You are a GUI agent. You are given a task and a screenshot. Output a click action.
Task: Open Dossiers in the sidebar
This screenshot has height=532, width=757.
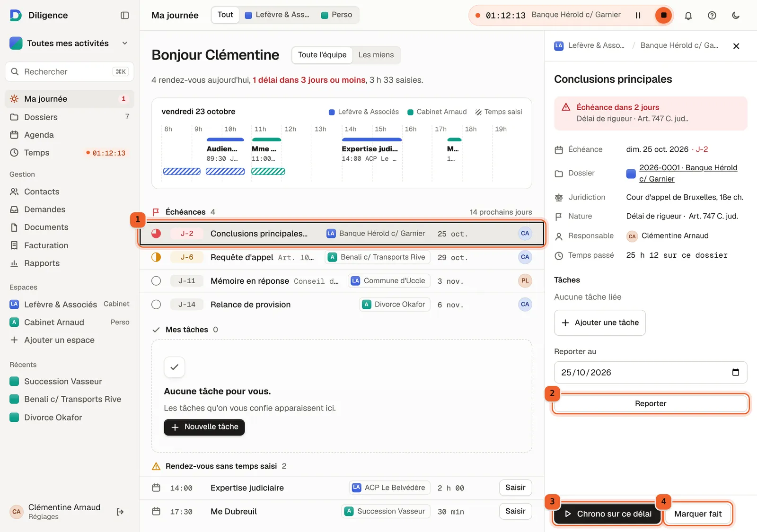click(x=70, y=117)
